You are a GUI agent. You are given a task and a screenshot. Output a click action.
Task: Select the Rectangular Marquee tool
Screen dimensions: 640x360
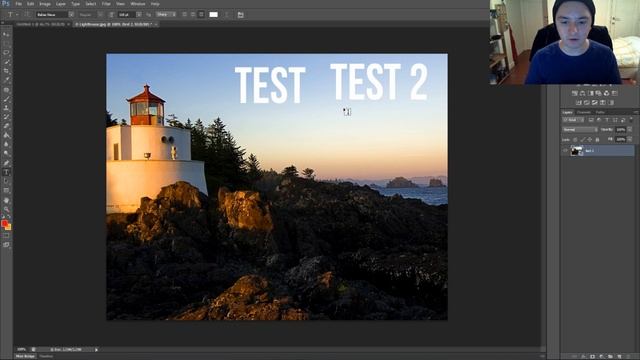6,44
